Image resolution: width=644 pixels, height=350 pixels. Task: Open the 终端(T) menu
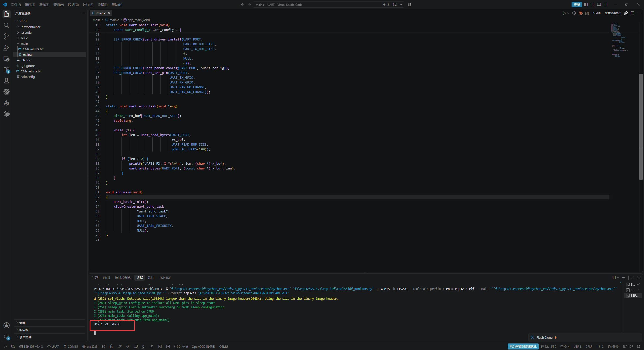click(102, 5)
